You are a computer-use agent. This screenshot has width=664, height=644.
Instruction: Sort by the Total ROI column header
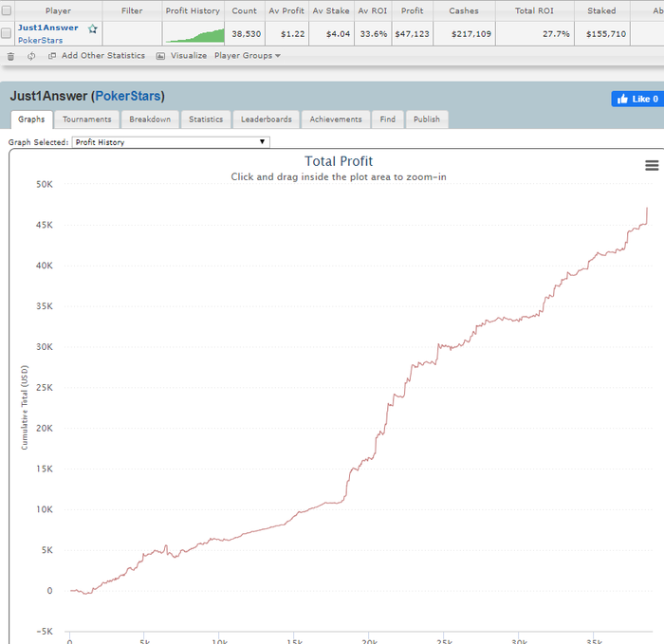pyautogui.click(x=535, y=11)
